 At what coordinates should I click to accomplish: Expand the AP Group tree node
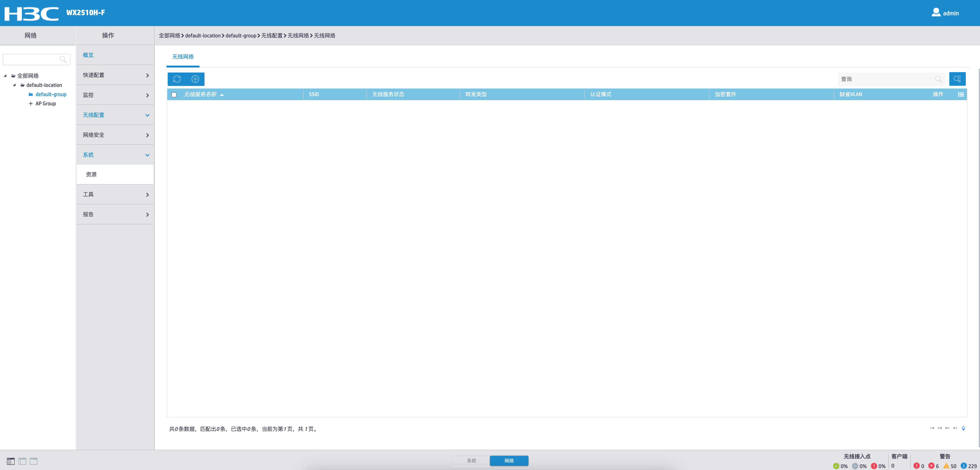point(31,103)
